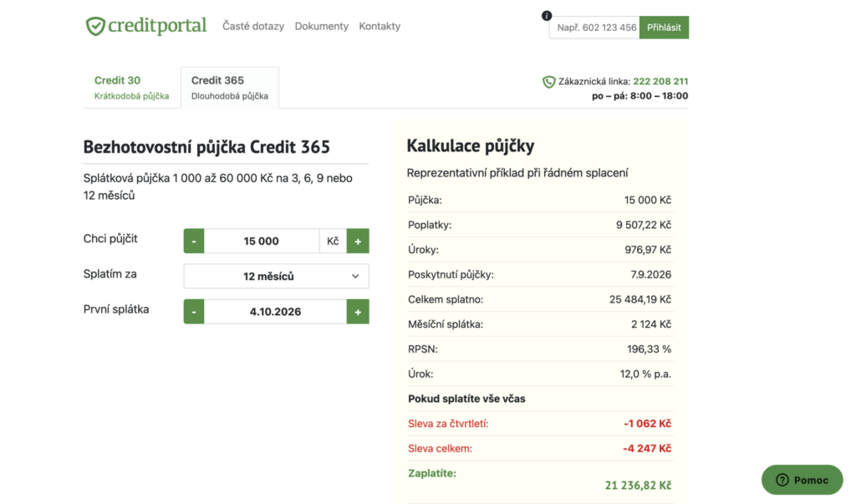The height and width of the screenshot is (504, 856).
Task: Click the Poskytnutí půjčky date 7.9.2026
Action: pos(650,275)
